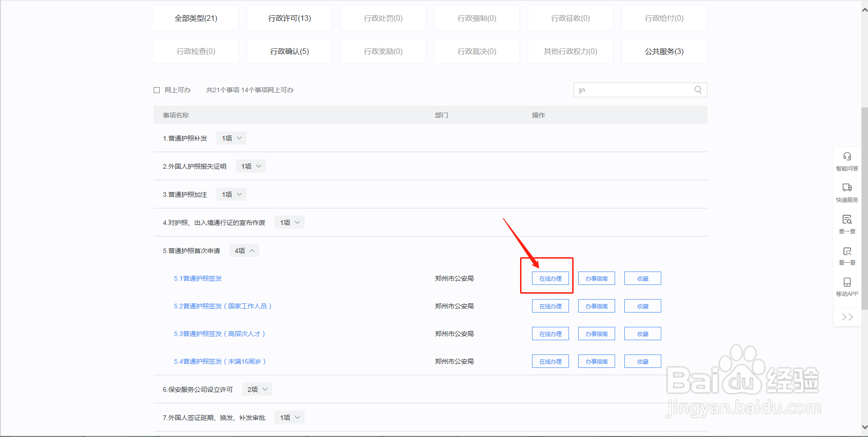The image size is (868, 437).
Task: Expand the 2项 dropdown for 保安服务公司设立许可
Action: [257, 389]
